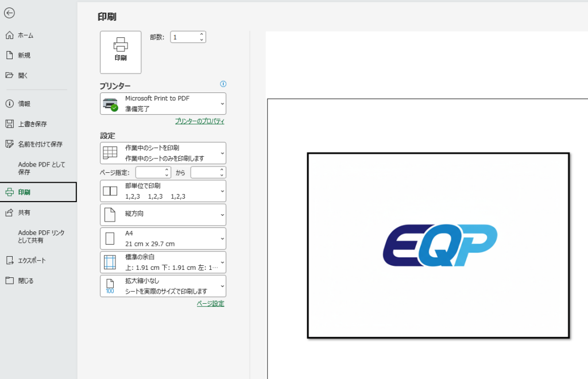Click the starting page number field

point(149,172)
